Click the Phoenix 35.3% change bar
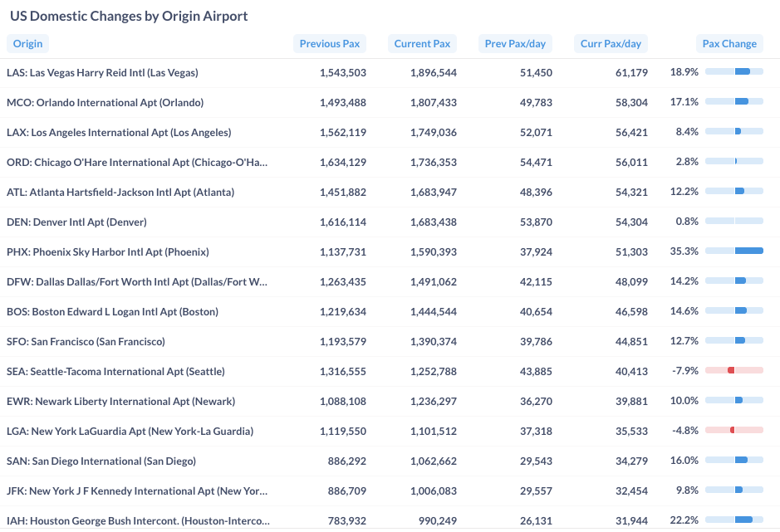780x532 pixels. (x=734, y=251)
